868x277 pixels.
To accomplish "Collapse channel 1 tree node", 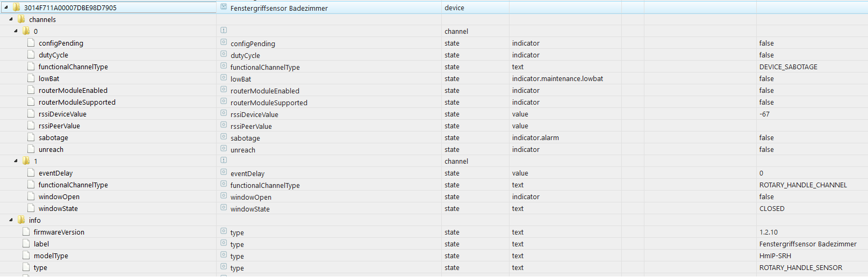I will click(x=16, y=161).
